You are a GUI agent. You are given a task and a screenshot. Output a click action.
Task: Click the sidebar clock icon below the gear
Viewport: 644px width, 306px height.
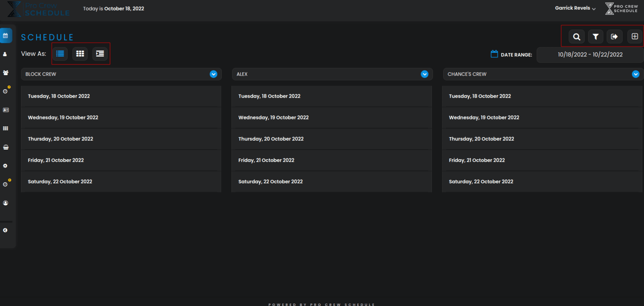pos(6,184)
